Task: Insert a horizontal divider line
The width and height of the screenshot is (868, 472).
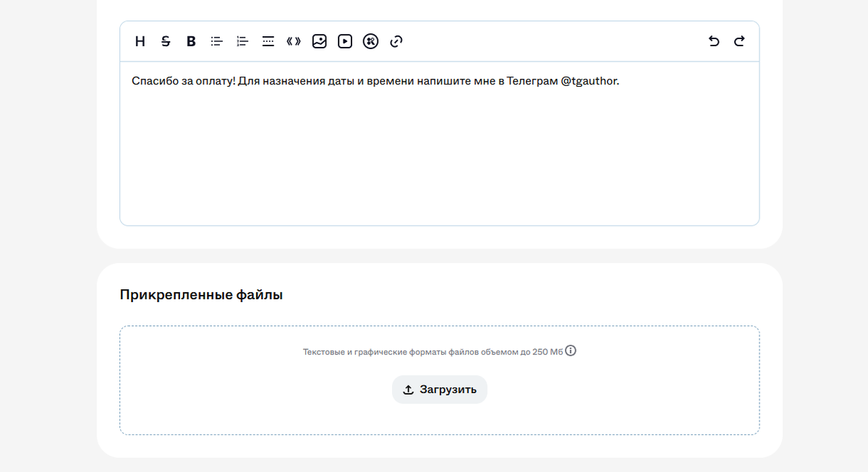Action: 268,41
